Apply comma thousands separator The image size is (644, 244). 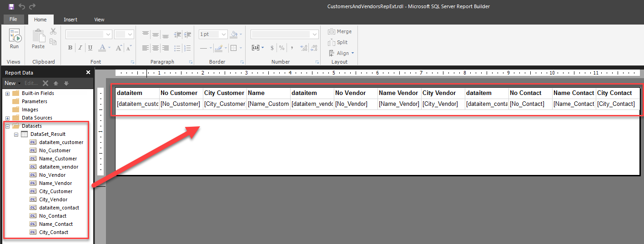click(x=292, y=48)
